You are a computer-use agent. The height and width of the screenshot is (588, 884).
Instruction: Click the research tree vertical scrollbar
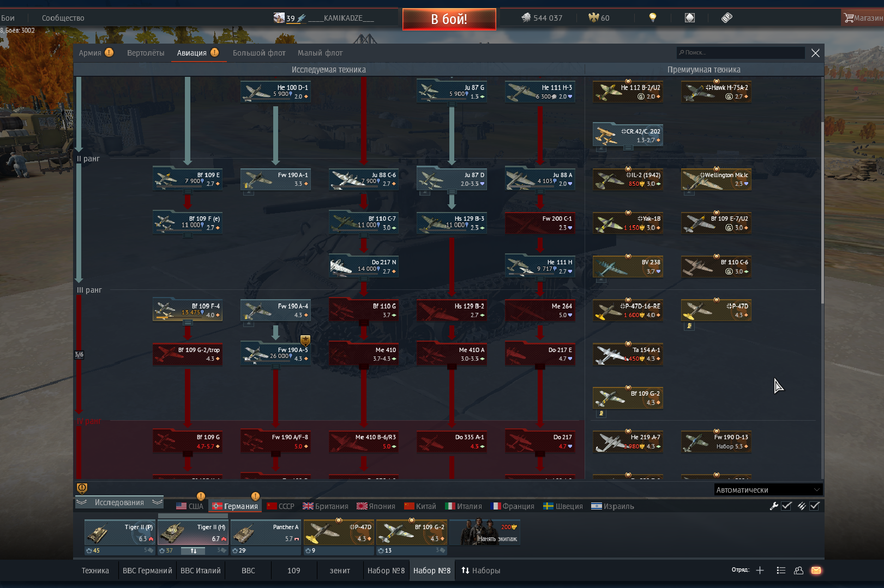(822, 213)
